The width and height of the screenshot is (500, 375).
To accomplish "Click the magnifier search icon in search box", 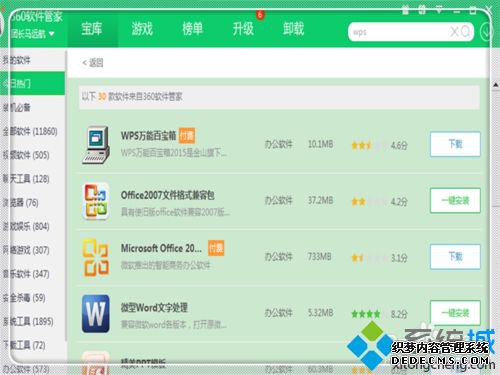I will [465, 32].
